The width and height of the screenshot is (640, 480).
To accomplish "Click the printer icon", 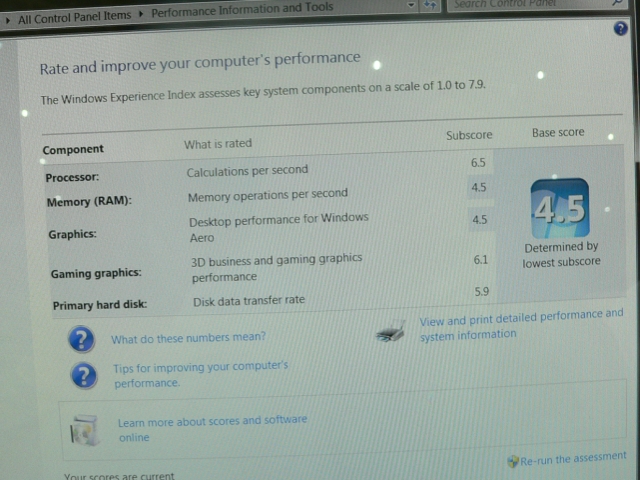I will (x=392, y=331).
